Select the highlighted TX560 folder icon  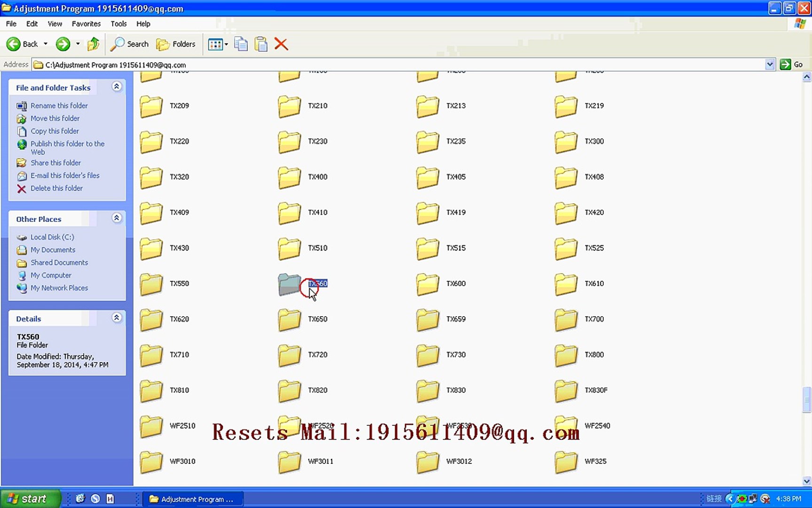[289, 284]
